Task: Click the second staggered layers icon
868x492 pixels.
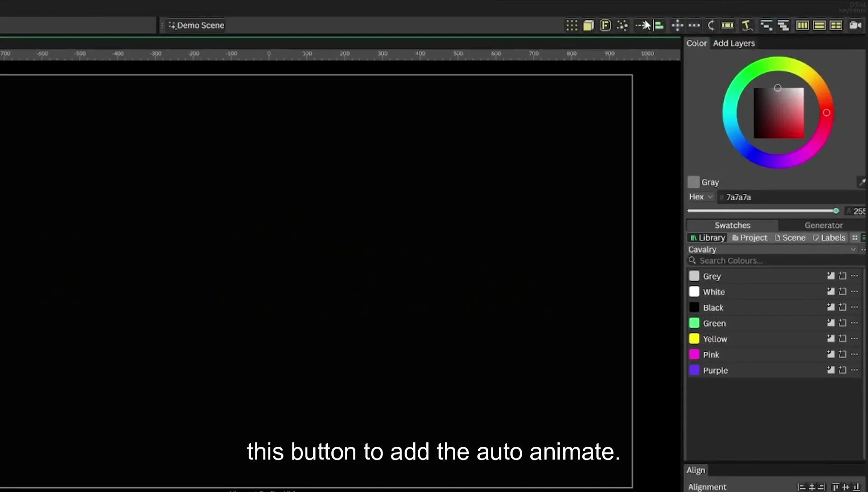Action: tap(783, 25)
